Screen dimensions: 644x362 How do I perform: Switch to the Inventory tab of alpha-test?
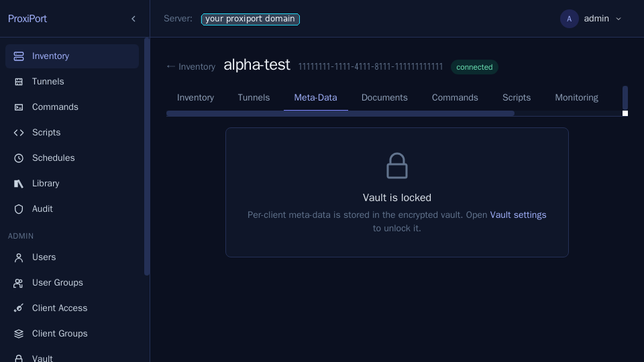pyautogui.click(x=195, y=98)
